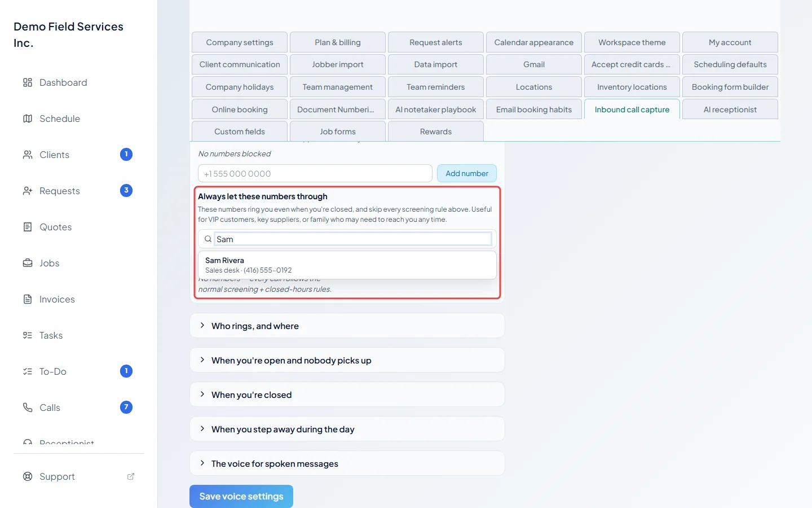812x508 pixels.
Task: Click the Support lifebuoy icon
Action: (28, 476)
